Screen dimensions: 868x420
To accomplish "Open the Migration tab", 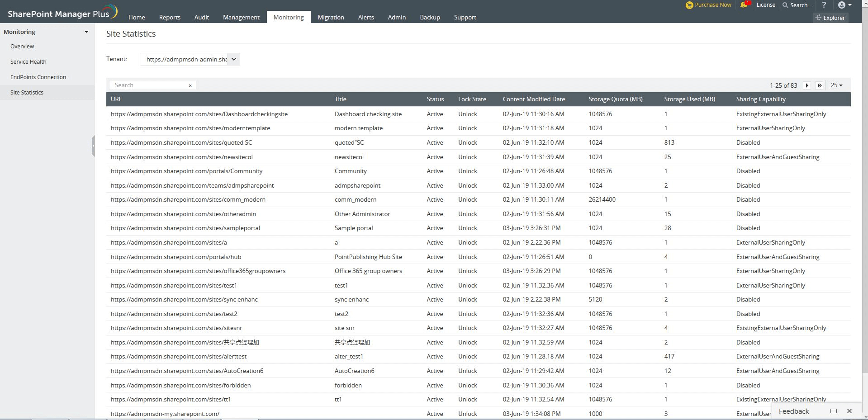I will click(x=331, y=17).
